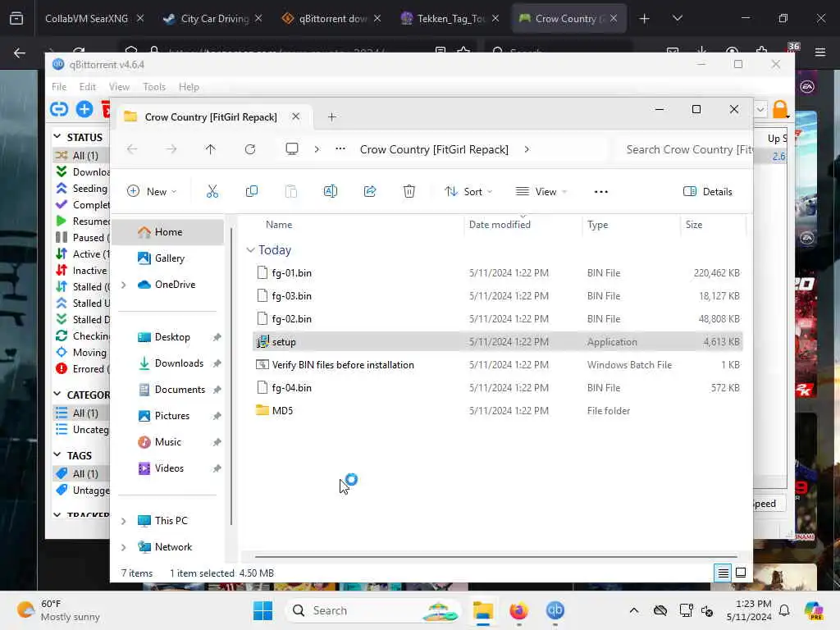Image resolution: width=840 pixels, height=630 pixels.
Task: Collapse the TAGS section in qBittorrent
Action: point(57,454)
